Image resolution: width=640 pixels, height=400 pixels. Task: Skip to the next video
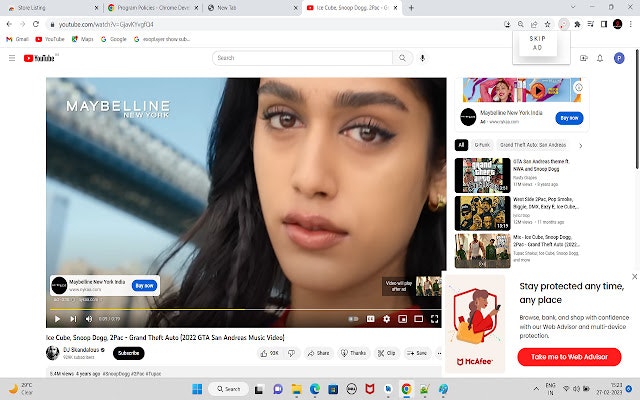[x=73, y=319]
